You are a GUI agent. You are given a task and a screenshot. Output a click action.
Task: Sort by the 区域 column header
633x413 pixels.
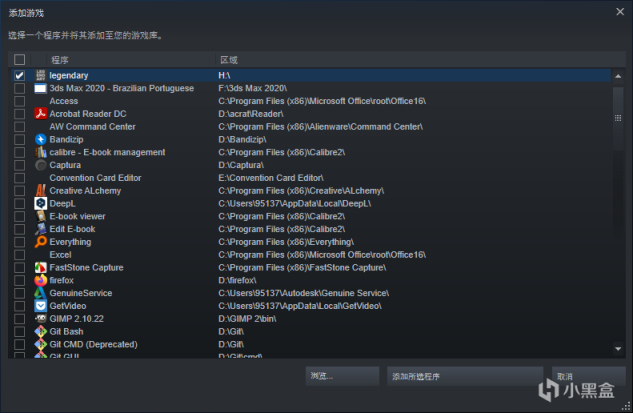(228, 60)
